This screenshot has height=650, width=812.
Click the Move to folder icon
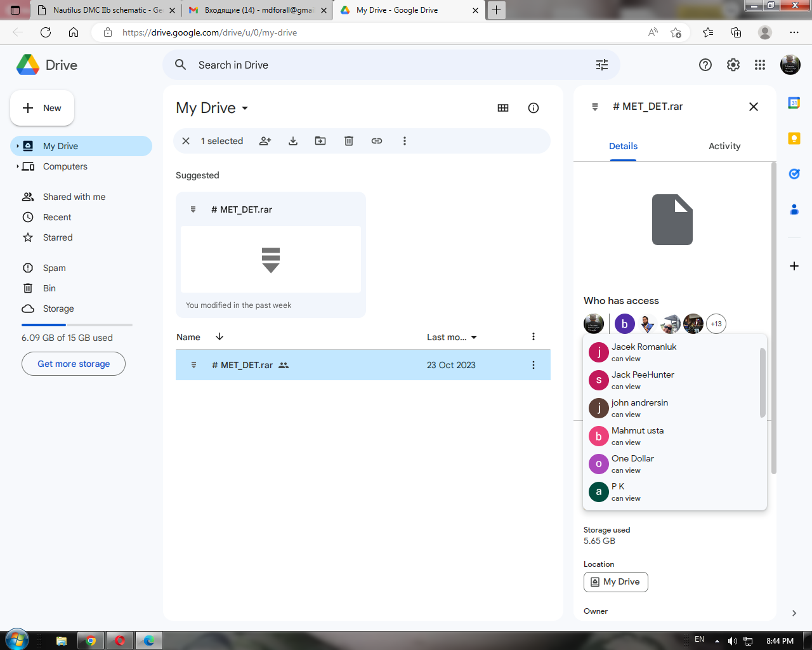tap(320, 141)
